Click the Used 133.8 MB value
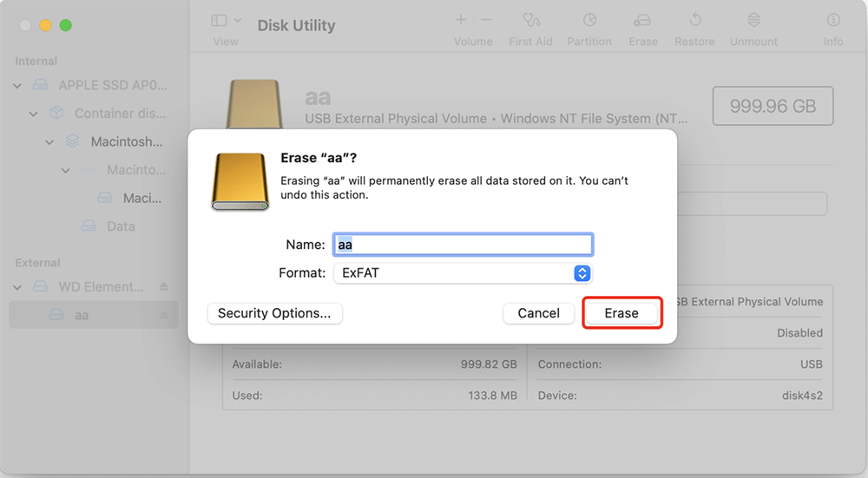Image resolution: width=868 pixels, height=478 pixels. click(492, 396)
